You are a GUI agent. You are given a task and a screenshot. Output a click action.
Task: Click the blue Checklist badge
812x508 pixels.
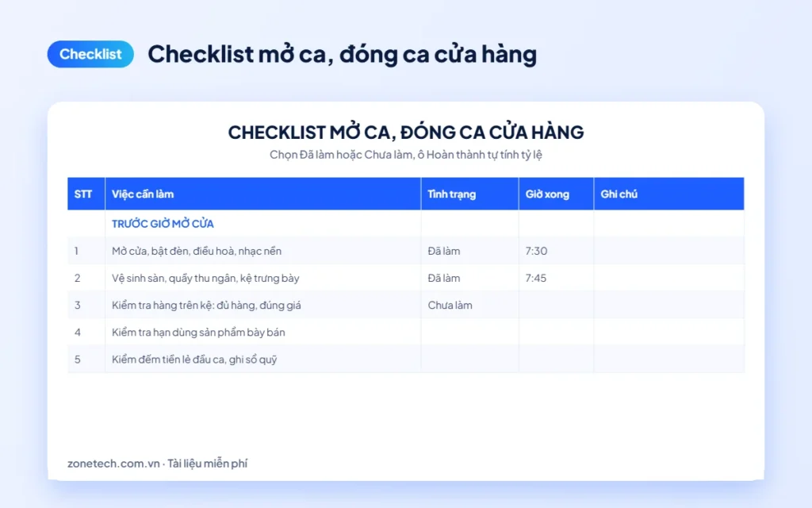pos(90,54)
